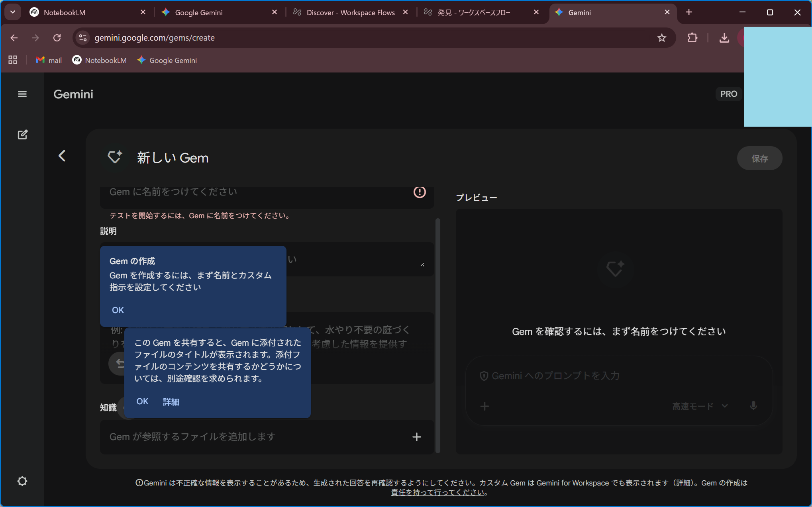Start a new chat with pencil icon

tap(22, 135)
